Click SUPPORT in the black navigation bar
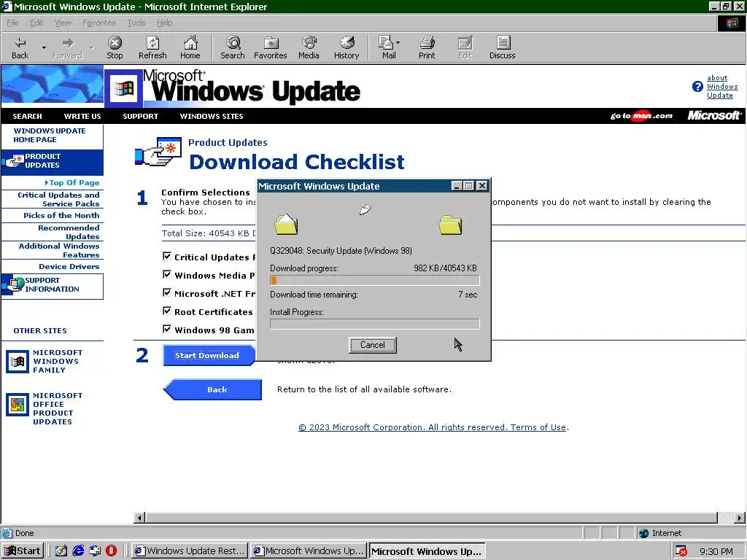 click(x=141, y=116)
